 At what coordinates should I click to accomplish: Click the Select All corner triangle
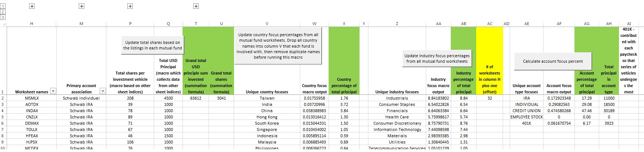(x=3, y=24)
